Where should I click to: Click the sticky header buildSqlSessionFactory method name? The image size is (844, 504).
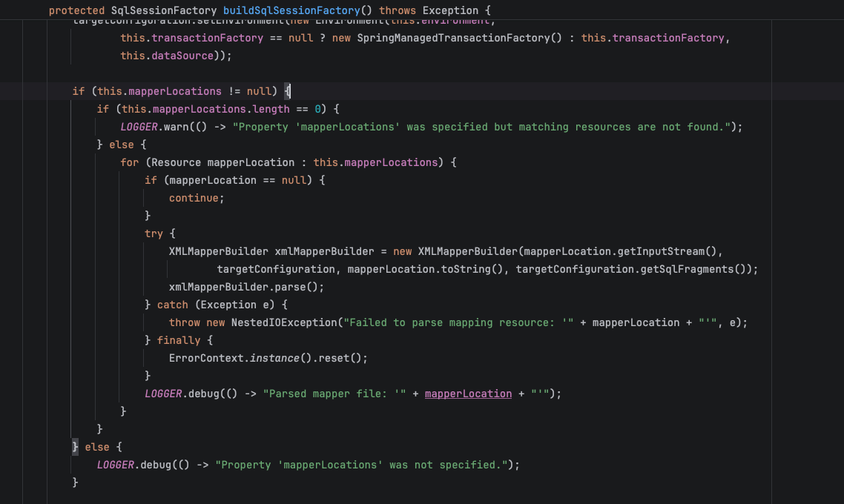tap(291, 10)
